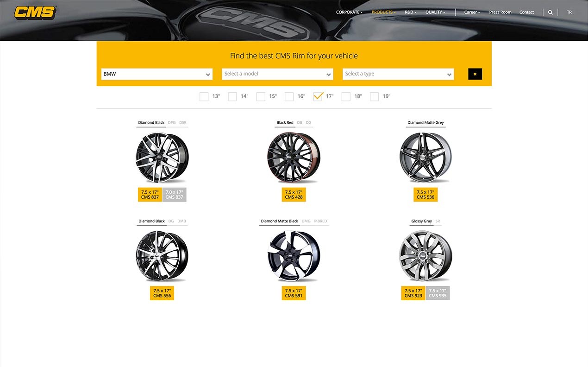Open the Contact page
588x367 pixels.
pos(526,13)
